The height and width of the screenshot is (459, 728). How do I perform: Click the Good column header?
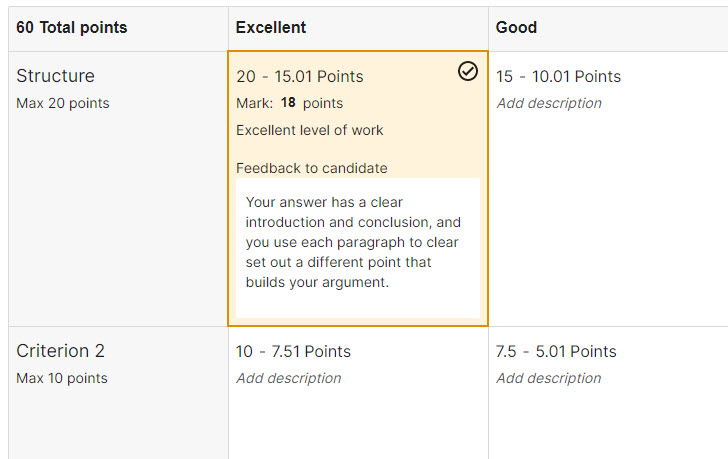tap(516, 28)
